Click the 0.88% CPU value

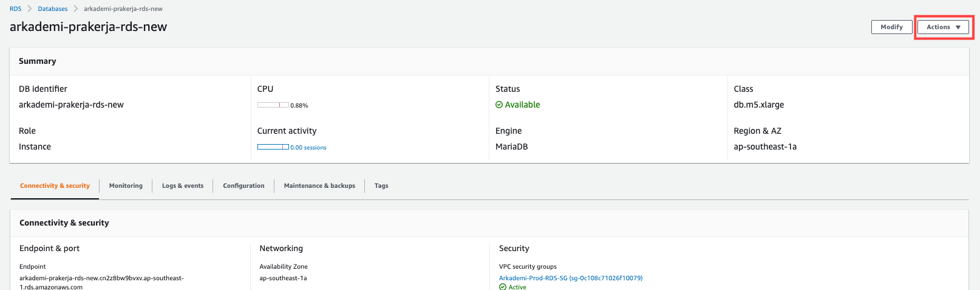[299, 106]
